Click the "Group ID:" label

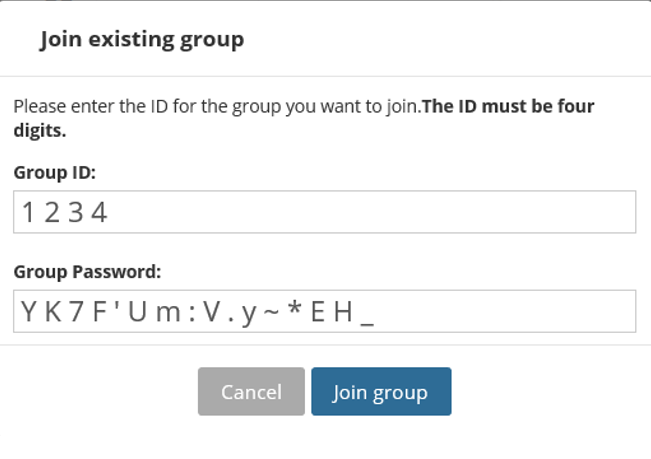55,172
